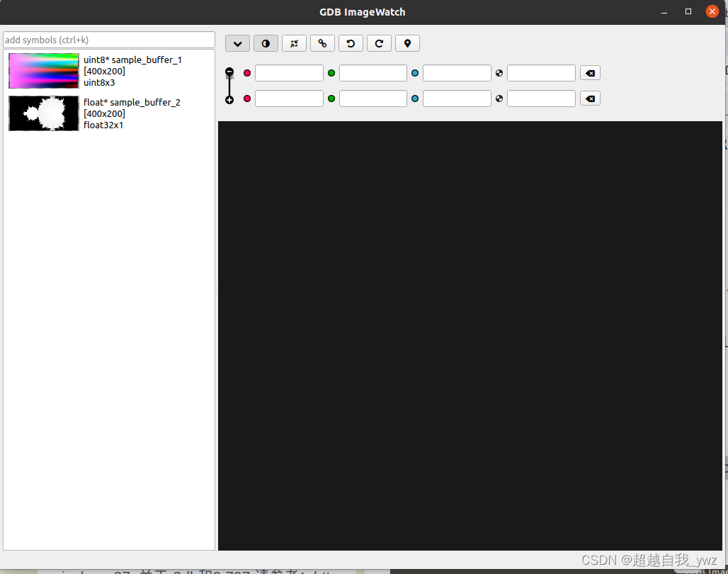Click the go-to-pixel location pin icon
The image size is (728, 574).
click(407, 44)
